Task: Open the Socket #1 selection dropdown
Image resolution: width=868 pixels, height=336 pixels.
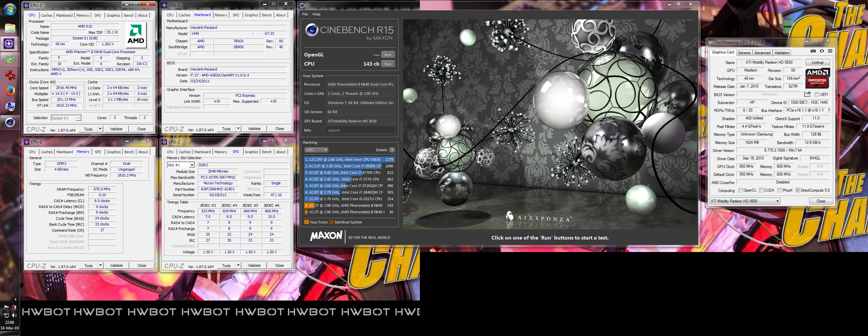Action: coord(66,118)
